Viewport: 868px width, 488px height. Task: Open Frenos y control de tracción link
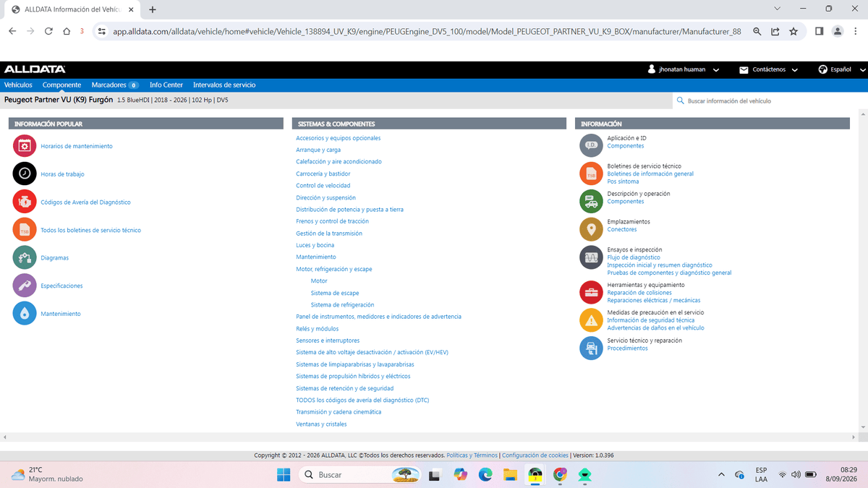332,221
